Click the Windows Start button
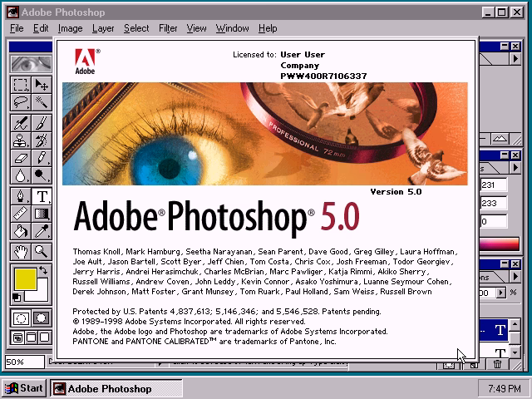Viewport: 532px width, 399px height. pos(24,388)
